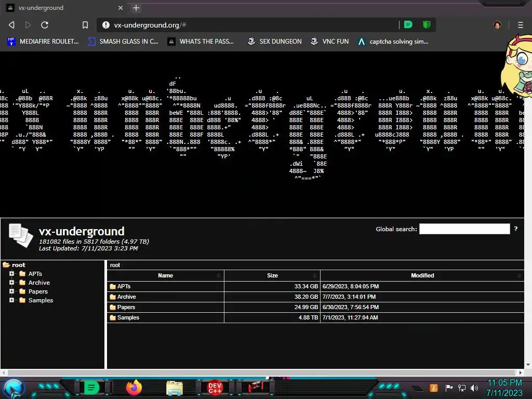Expand the Samples tree node
Screen dimensions: 532x399
tap(11, 300)
